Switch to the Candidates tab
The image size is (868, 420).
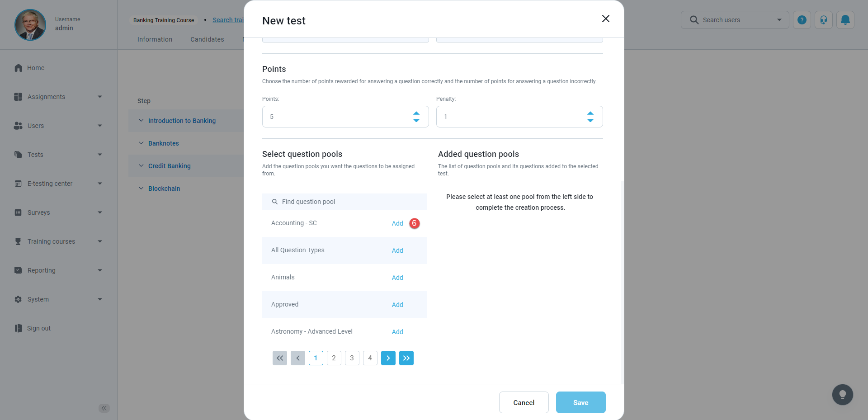point(207,39)
